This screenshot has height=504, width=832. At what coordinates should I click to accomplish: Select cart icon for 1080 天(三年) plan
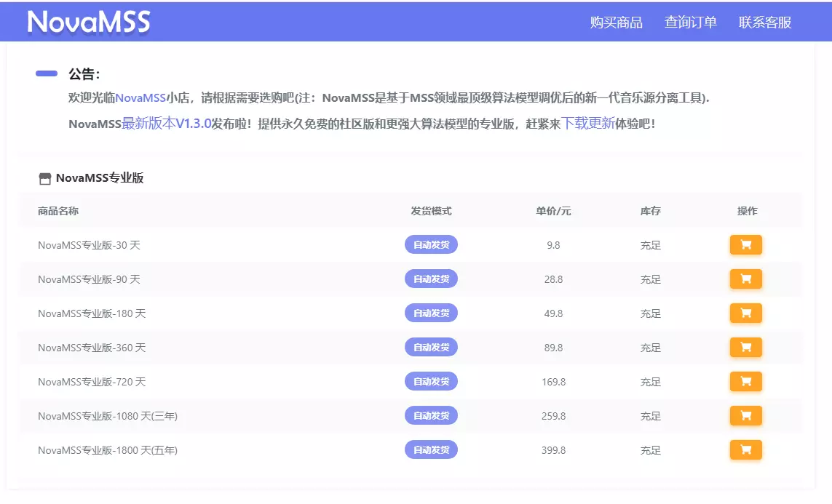745,416
